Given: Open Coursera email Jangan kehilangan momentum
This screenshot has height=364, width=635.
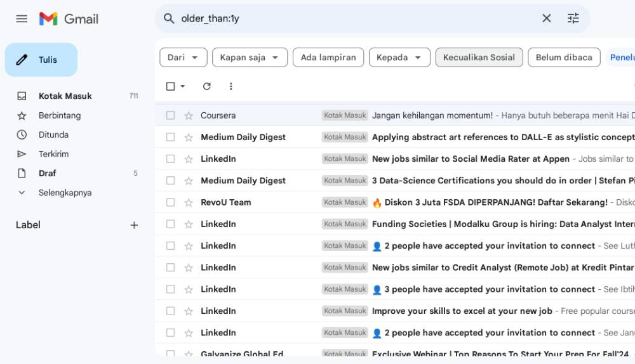Looking at the screenshot, I should (395, 115).
